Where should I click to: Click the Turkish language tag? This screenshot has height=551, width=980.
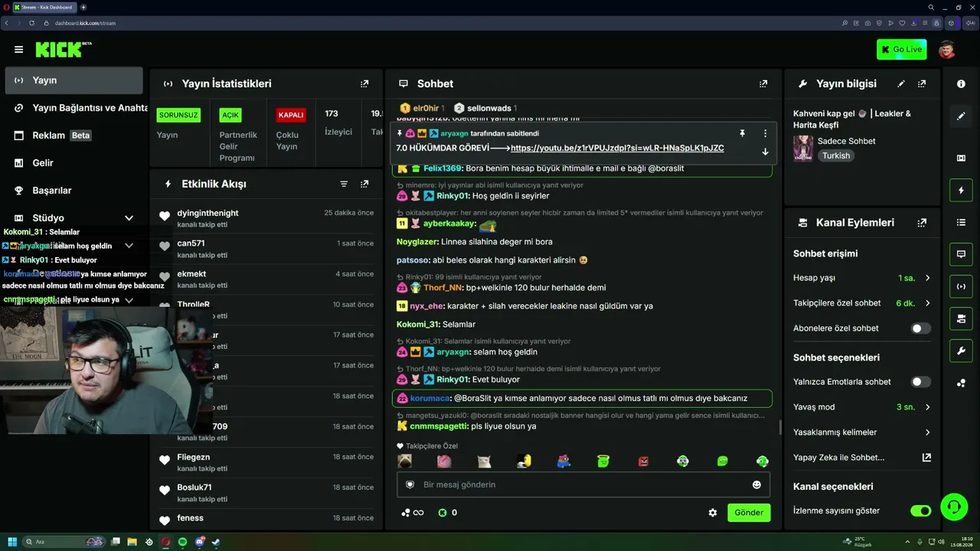pyautogui.click(x=836, y=155)
